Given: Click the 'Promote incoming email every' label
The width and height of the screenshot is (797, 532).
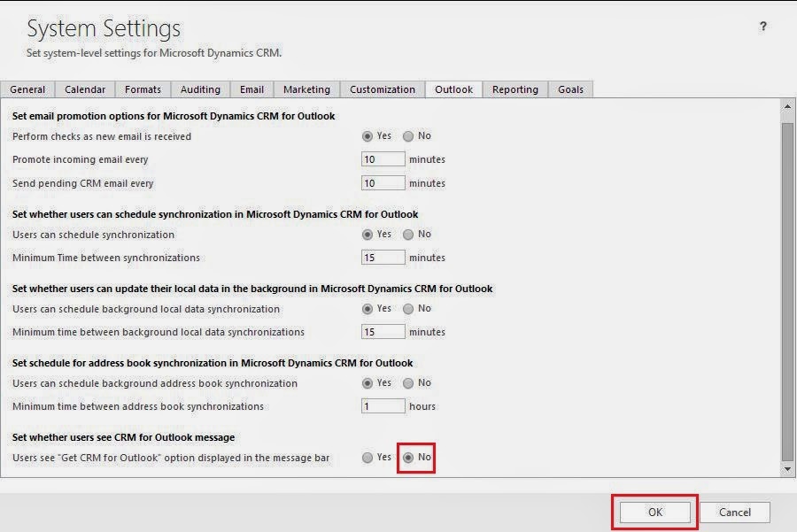Looking at the screenshot, I should point(81,159).
